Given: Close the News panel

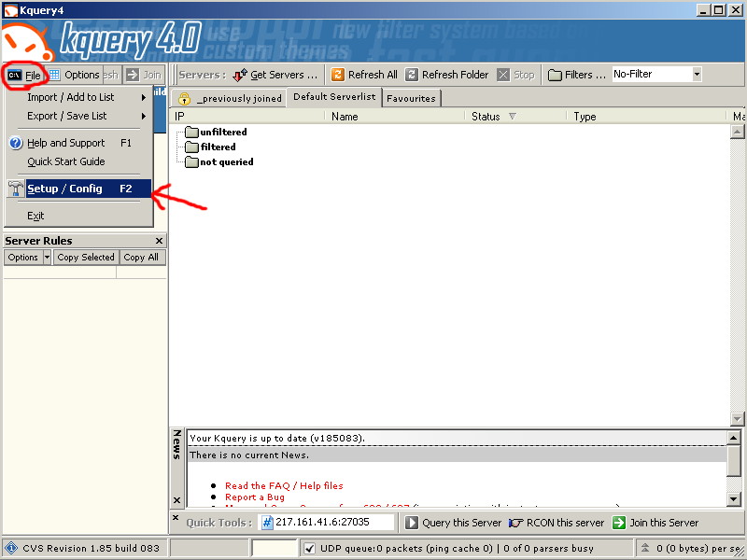Looking at the screenshot, I should [176, 500].
